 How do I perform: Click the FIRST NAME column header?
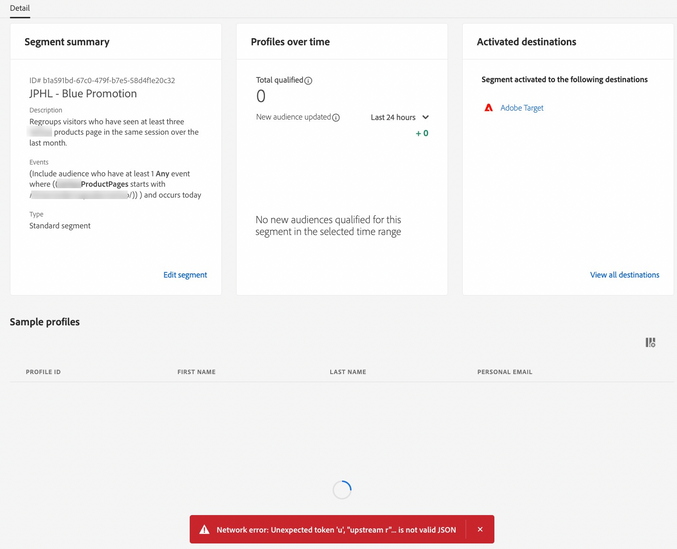(196, 372)
